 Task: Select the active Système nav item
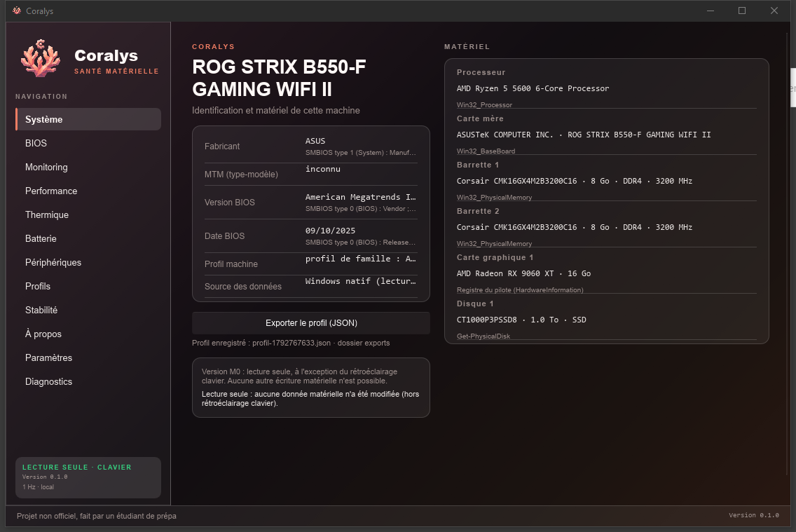click(88, 119)
